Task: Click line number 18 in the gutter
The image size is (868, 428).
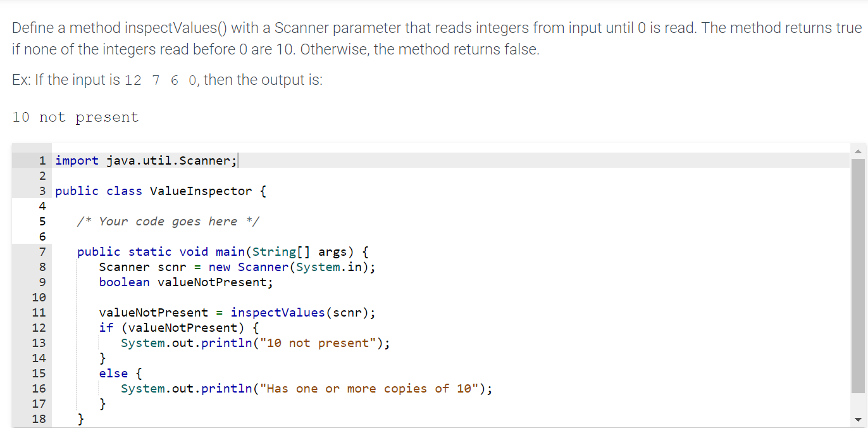Action: click(x=39, y=419)
